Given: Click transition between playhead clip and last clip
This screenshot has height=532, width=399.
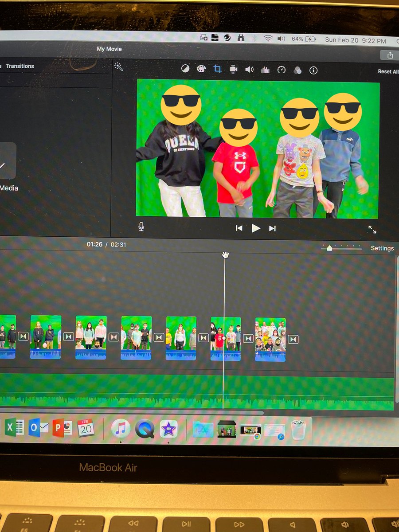Looking at the screenshot, I should [248, 339].
